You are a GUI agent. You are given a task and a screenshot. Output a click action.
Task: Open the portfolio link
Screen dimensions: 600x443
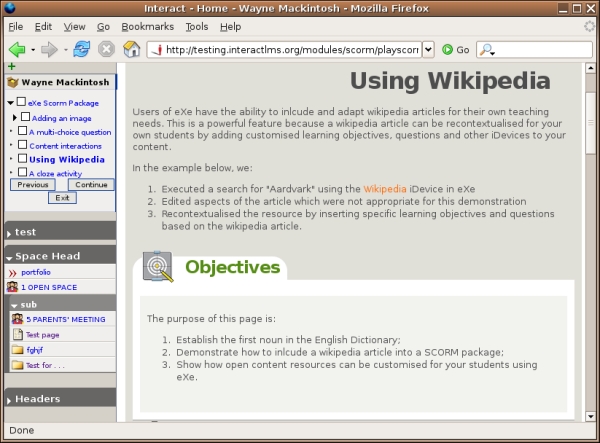[x=36, y=272]
